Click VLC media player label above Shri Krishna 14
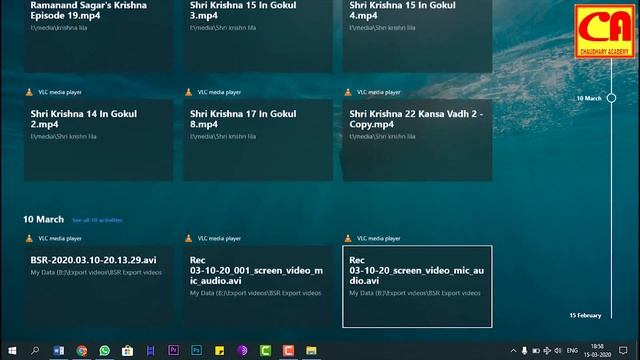640x360 pixels. pos(60,92)
